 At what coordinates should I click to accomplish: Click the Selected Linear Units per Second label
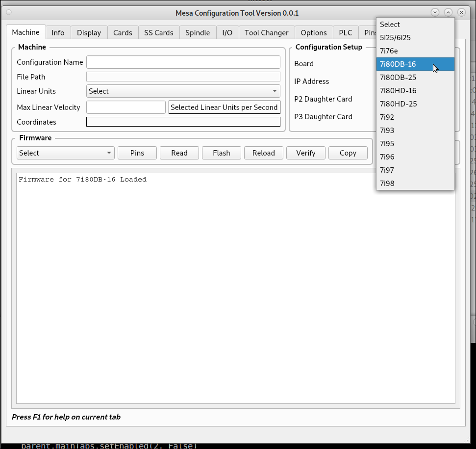[x=225, y=107]
